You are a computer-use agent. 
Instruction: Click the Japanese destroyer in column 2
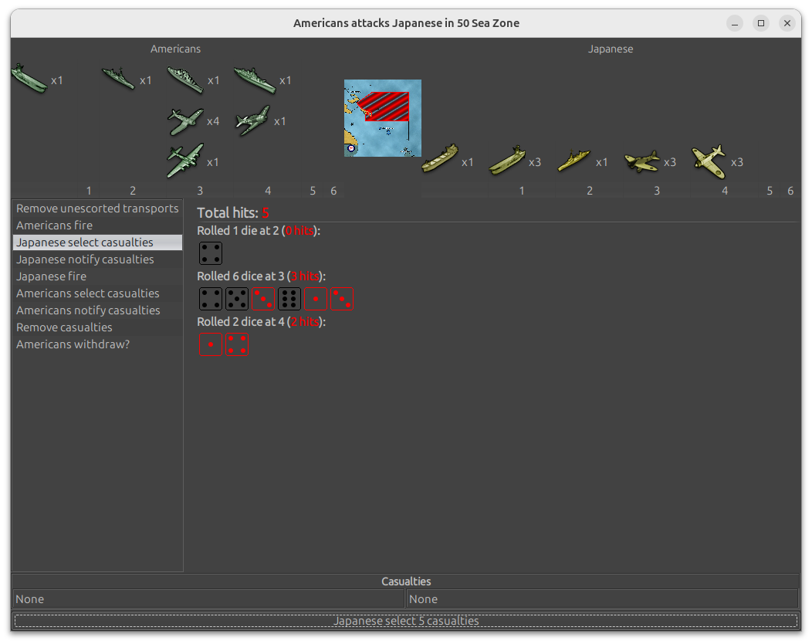click(x=574, y=161)
